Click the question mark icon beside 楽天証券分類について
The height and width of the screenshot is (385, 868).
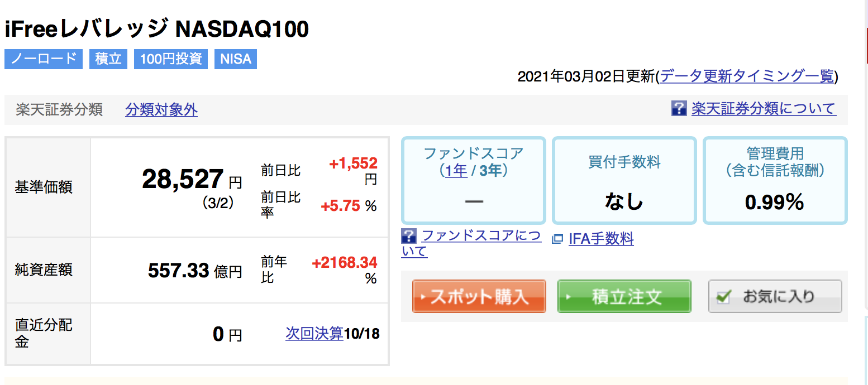tap(679, 108)
